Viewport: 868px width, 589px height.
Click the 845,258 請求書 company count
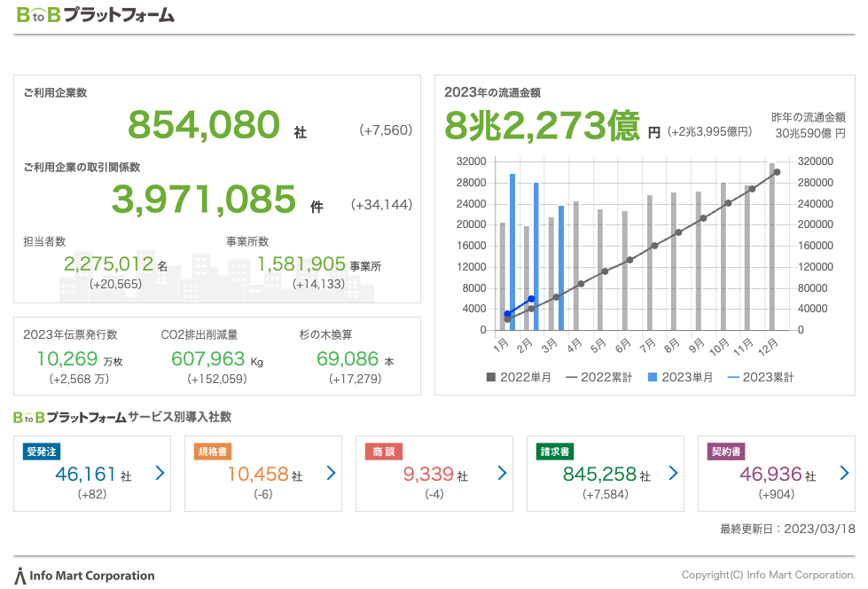coord(599,475)
